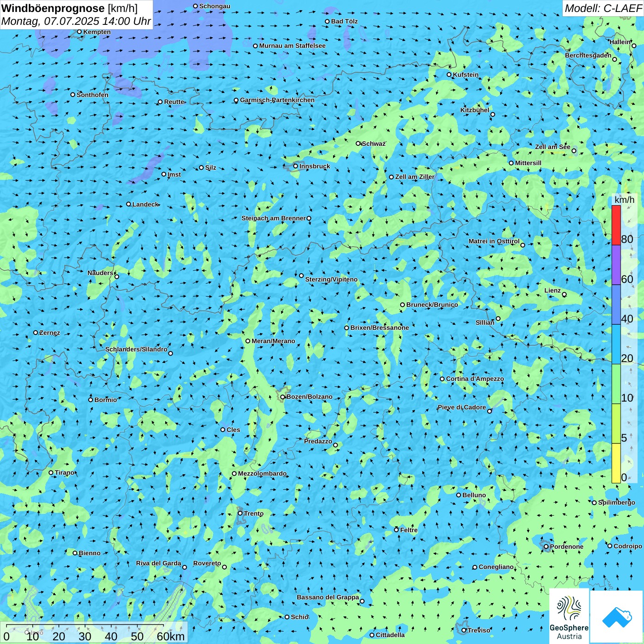Click the Kempten city marker
This screenshot has height=644, width=644.
[x=80, y=32]
